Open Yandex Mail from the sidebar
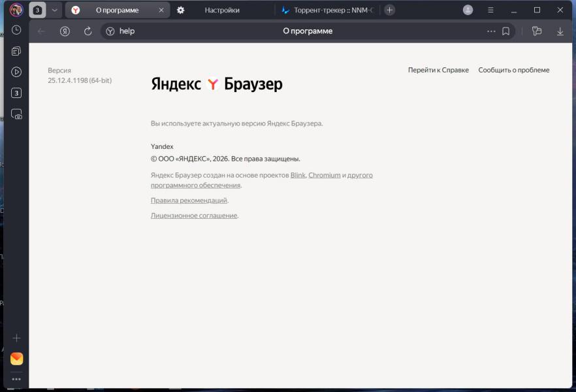 [x=16, y=359]
